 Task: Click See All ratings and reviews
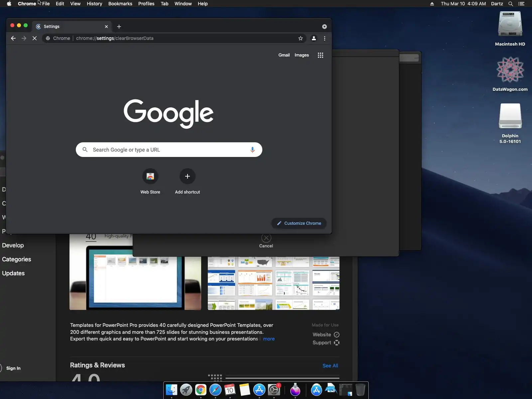(330, 366)
